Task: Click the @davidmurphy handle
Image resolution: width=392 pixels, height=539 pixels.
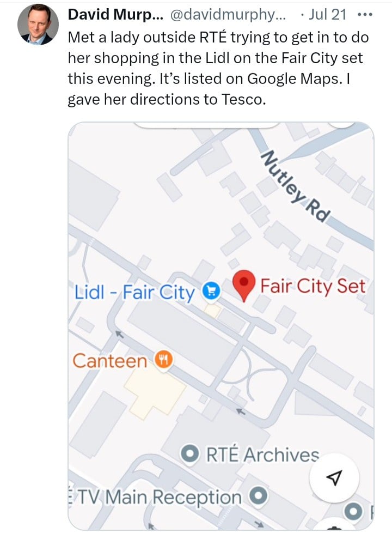Action: [228, 15]
